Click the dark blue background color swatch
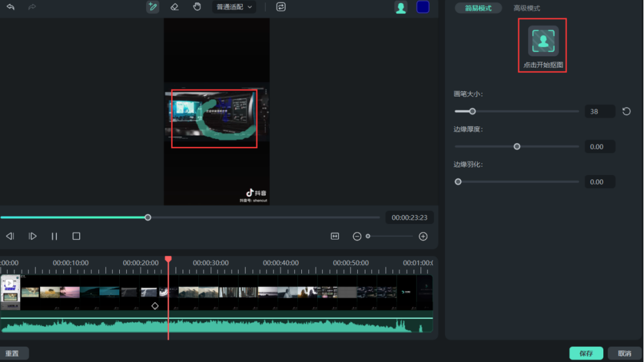This screenshot has height=362, width=644. tap(423, 7)
